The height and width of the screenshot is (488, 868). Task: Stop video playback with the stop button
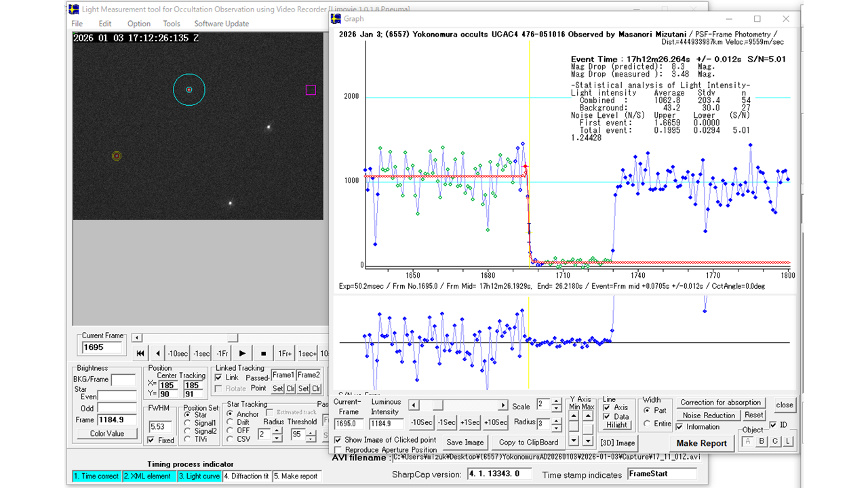(262, 353)
